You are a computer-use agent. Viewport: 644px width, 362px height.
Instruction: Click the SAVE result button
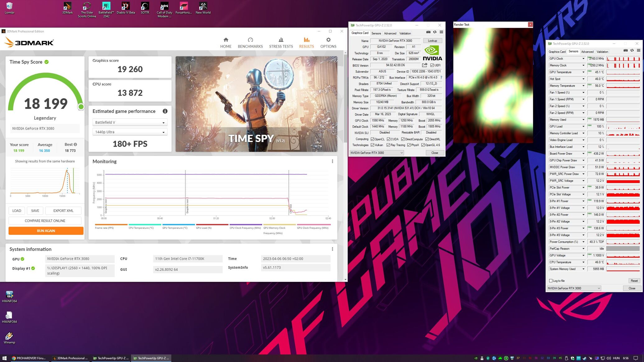click(x=35, y=211)
